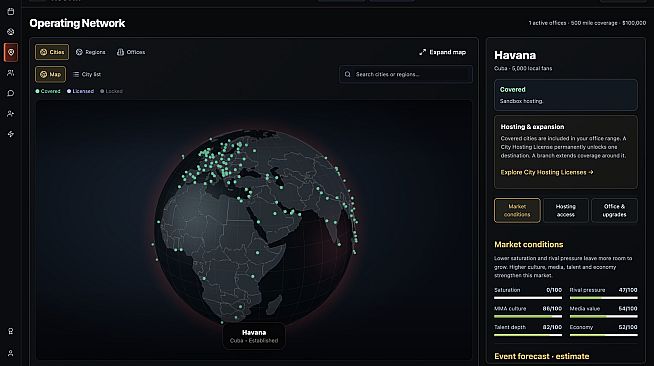
Task: Click the Talent depth 82/100 value
Action: click(x=552, y=327)
